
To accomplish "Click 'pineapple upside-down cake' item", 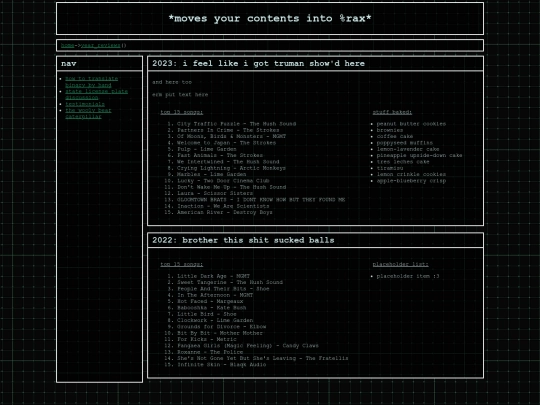I will (x=419, y=155).
